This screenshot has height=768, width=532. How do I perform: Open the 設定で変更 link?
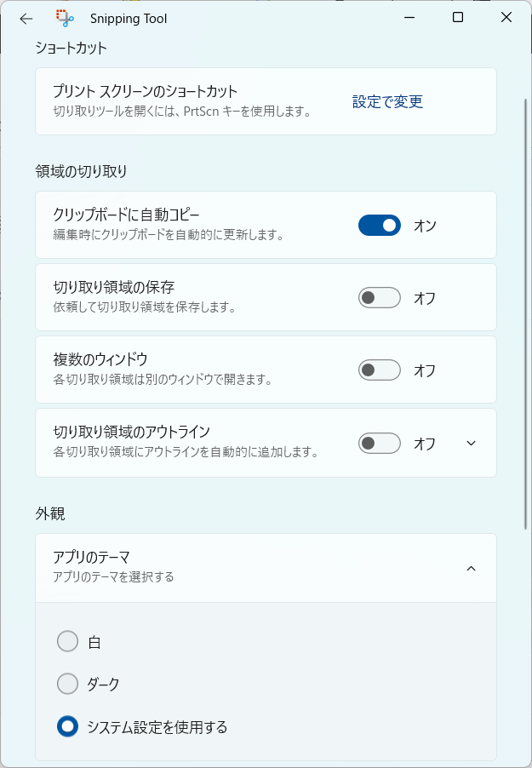[387, 102]
